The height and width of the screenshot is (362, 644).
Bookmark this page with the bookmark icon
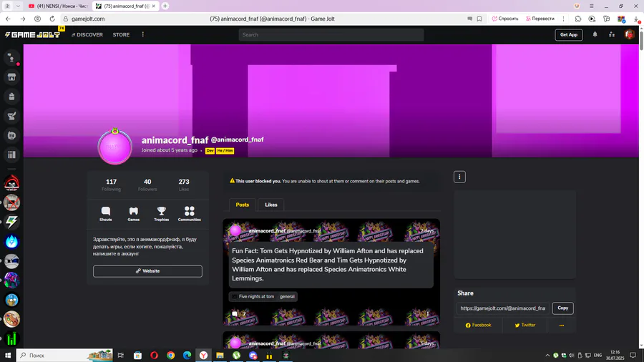(x=479, y=19)
